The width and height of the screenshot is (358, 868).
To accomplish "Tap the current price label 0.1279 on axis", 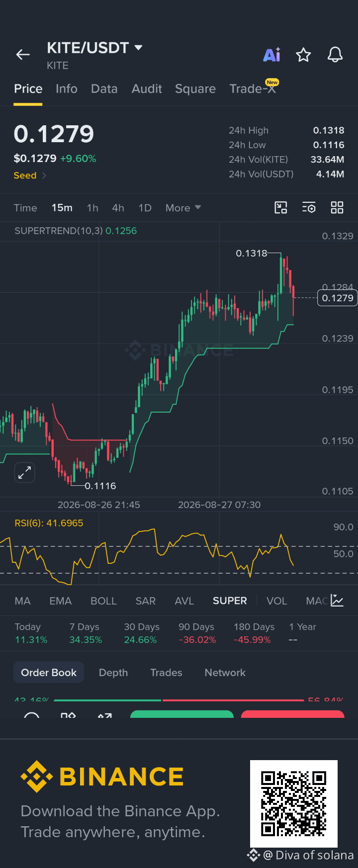I will pyautogui.click(x=338, y=298).
